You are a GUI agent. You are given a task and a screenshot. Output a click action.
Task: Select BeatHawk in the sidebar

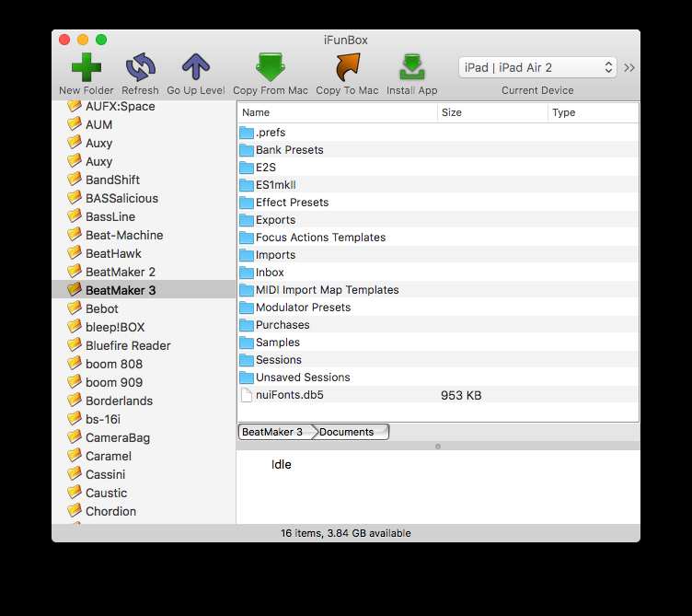[x=144, y=253]
